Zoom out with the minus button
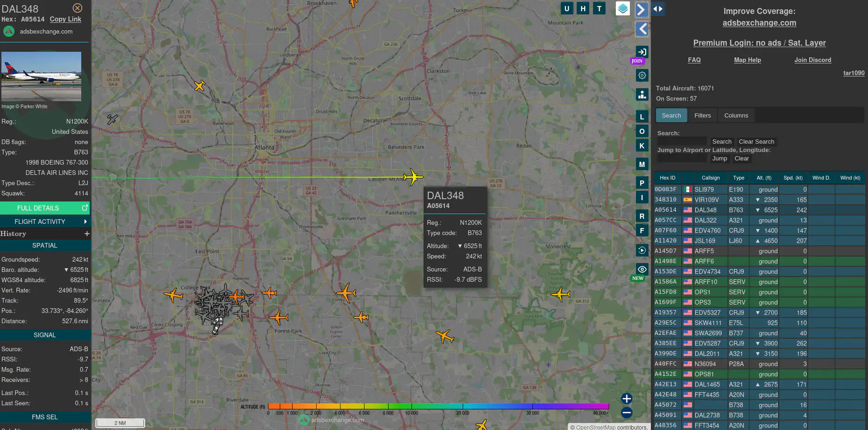The width and height of the screenshot is (868, 430). [627, 412]
